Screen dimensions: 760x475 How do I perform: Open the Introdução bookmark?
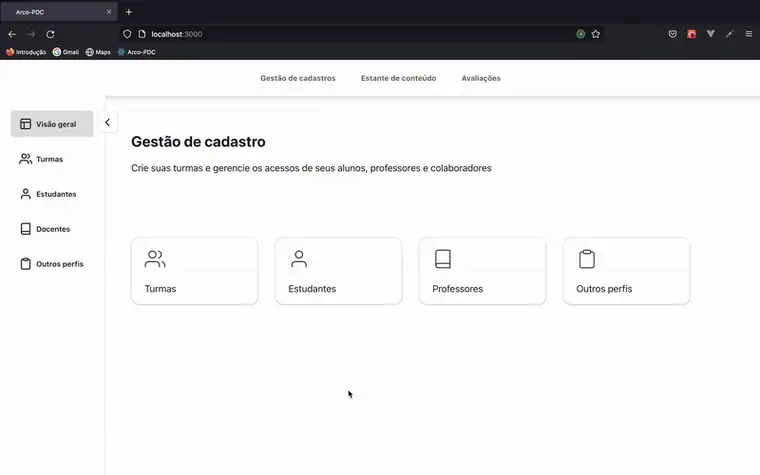[26, 52]
